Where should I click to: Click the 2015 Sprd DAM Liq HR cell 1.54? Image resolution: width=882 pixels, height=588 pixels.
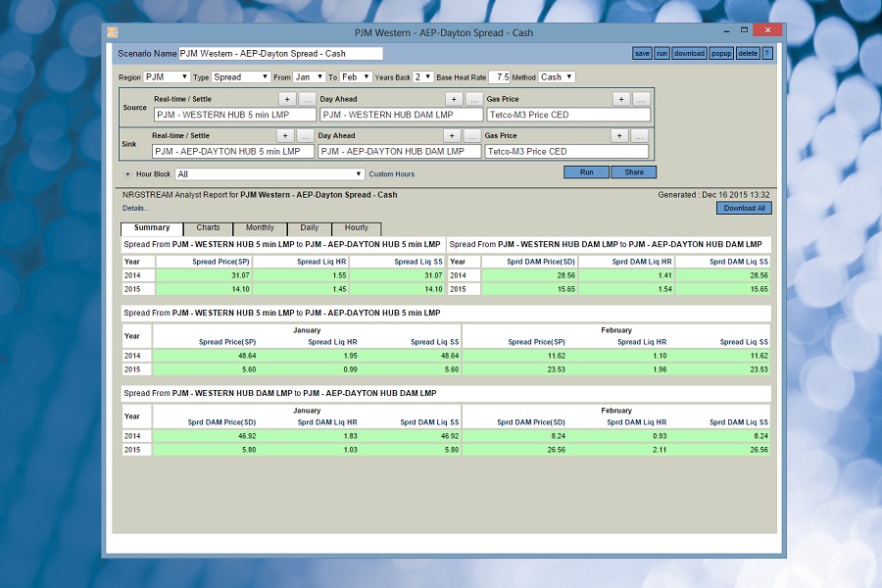pos(626,289)
